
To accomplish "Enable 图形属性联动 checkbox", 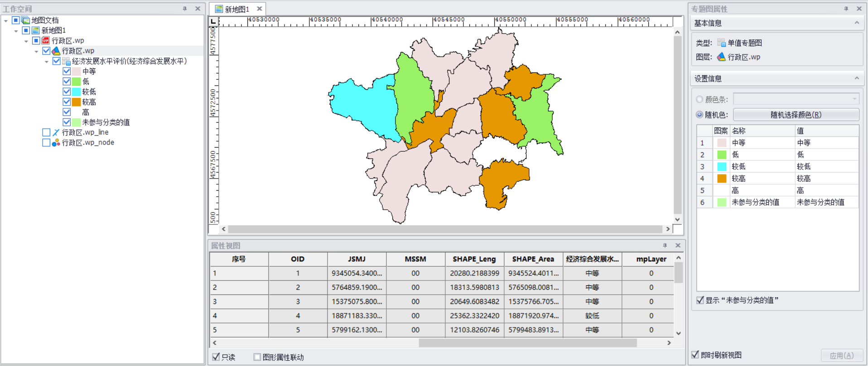I will (257, 357).
